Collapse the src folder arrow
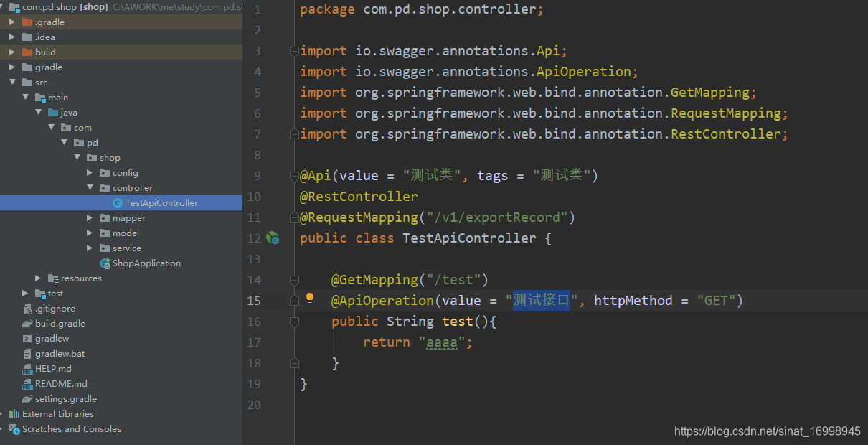Viewport: 868px width, 445px height. pyautogui.click(x=11, y=83)
